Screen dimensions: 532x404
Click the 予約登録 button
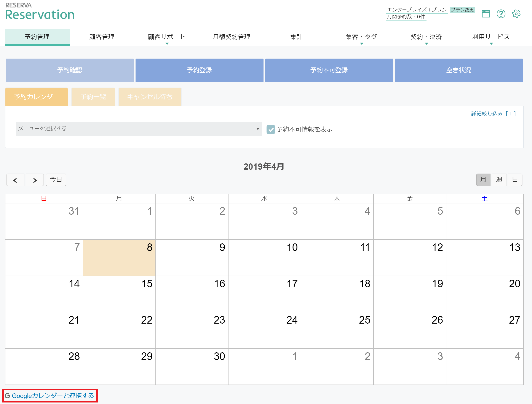[199, 70]
